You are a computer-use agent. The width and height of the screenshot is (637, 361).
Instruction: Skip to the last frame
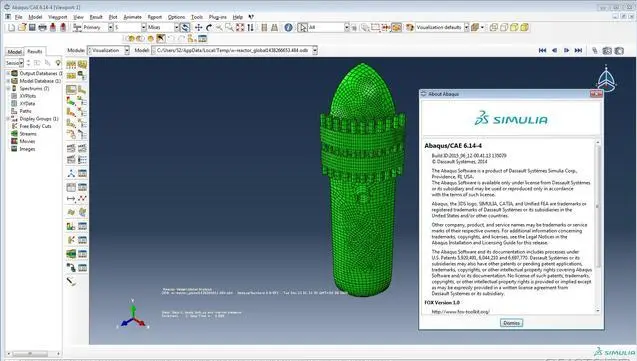[578, 50]
